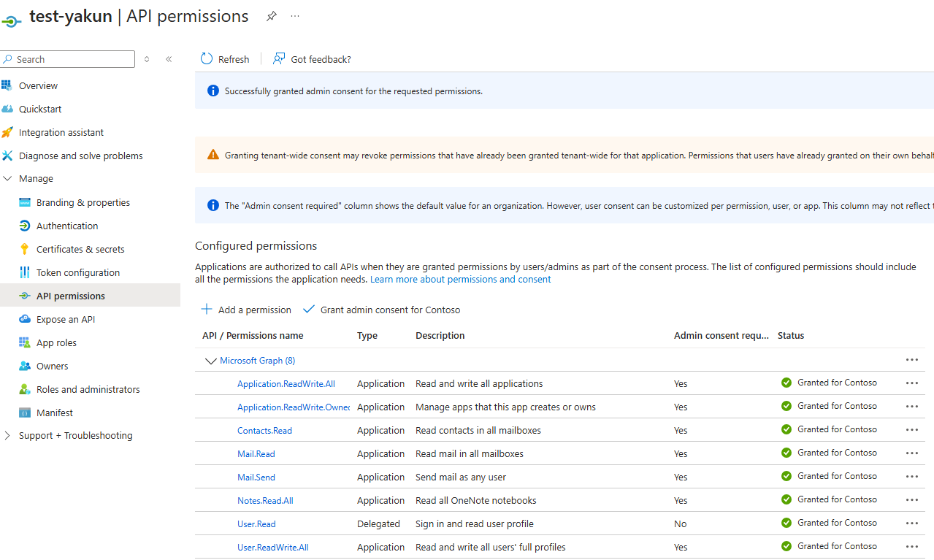
Task: Open Quickstart from the sidebar
Action: [40, 109]
